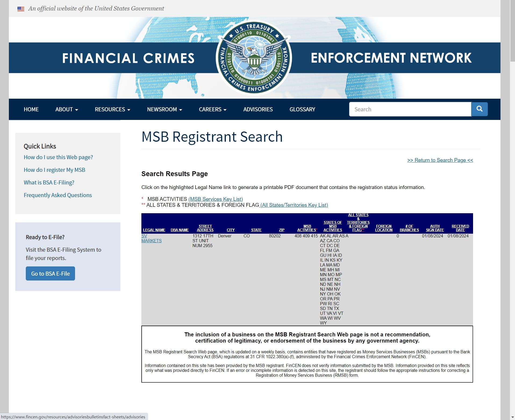Open the SV MARKETS legal name link
This screenshot has height=420, width=515.
tap(151, 238)
